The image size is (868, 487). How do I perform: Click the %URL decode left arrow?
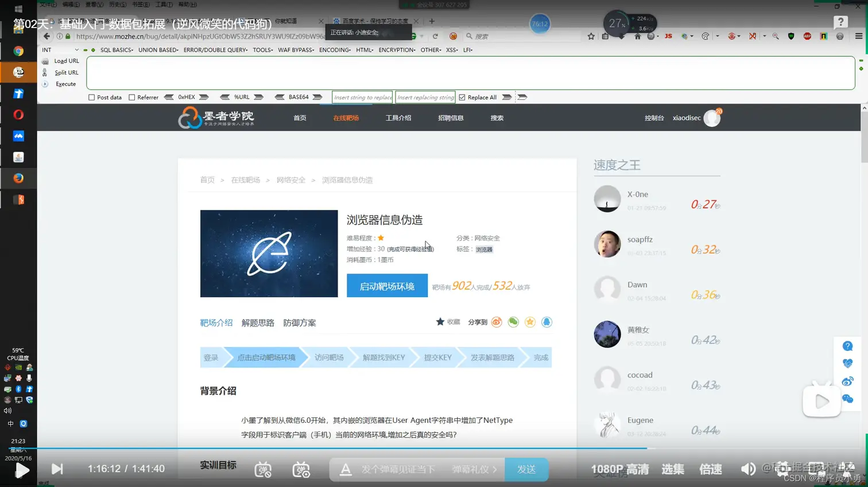tap(224, 97)
